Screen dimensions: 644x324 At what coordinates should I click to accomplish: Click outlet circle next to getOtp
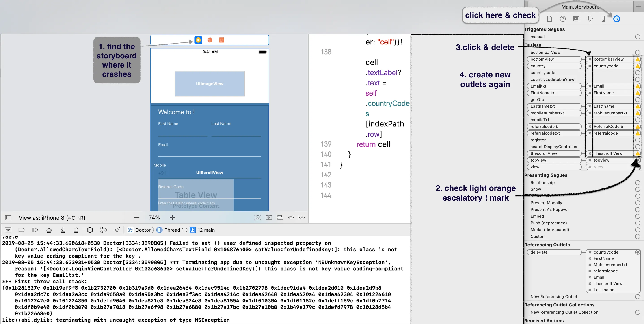click(638, 100)
